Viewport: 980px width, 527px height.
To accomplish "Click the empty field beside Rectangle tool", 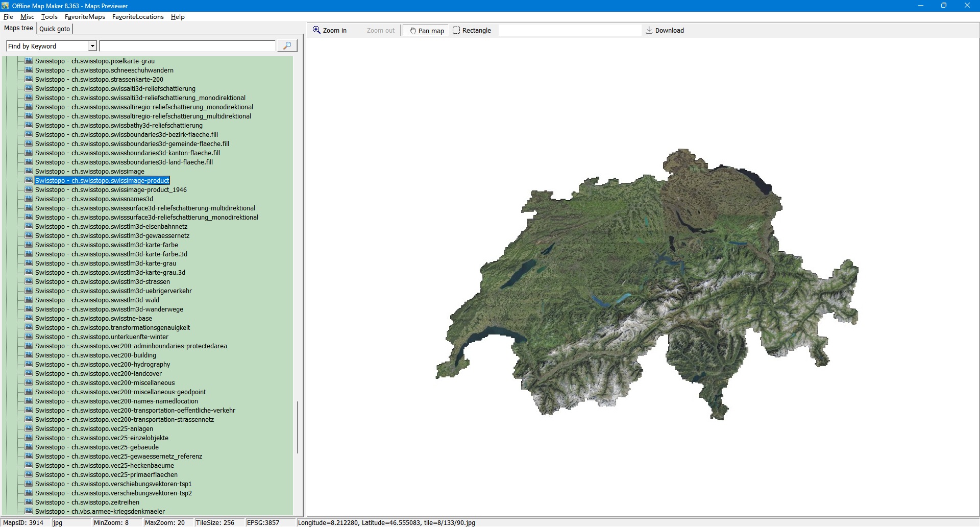I will pos(569,30).
